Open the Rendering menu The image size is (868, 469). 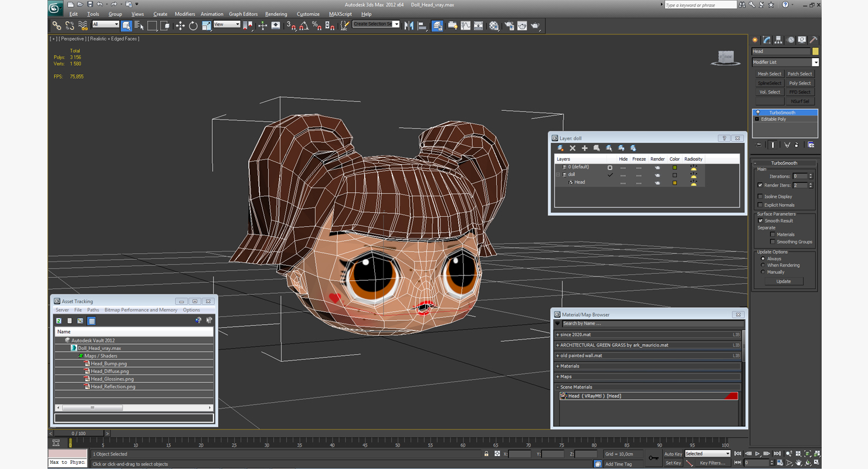(x=276, y=14)
